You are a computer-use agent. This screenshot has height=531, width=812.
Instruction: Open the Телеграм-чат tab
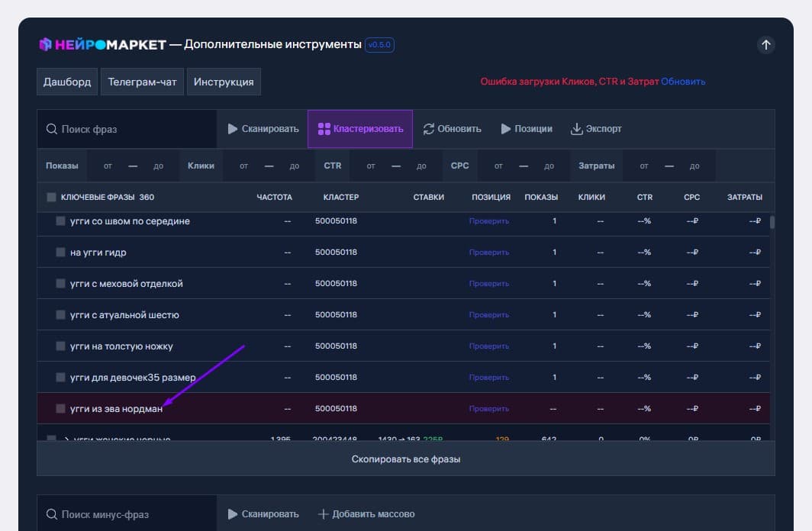142,82
